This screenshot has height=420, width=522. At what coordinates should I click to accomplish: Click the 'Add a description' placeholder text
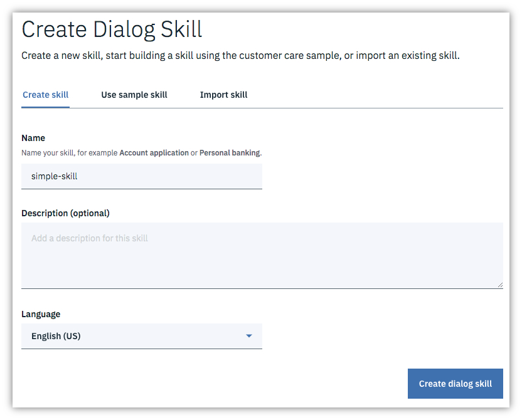[x=90, y=238]
